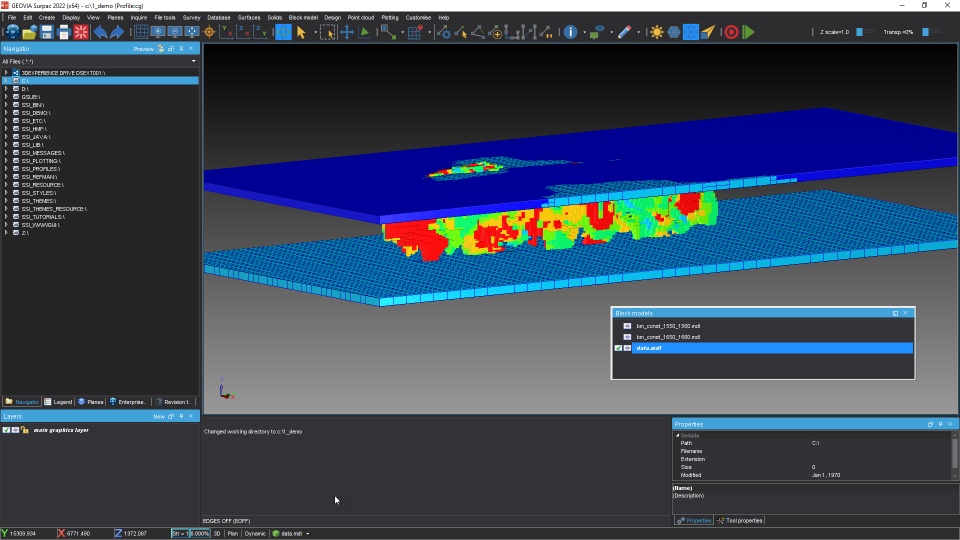The width and height of the screenshot is (960, 540).
Task: Open the Enterprise tab in Navigator
Action: point(128,402)
